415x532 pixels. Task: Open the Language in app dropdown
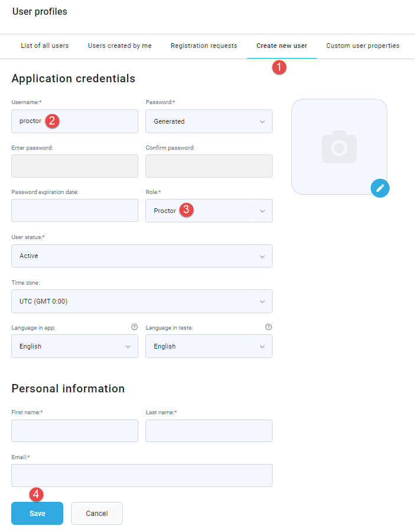pyautogui.click(x=74, y=346)
